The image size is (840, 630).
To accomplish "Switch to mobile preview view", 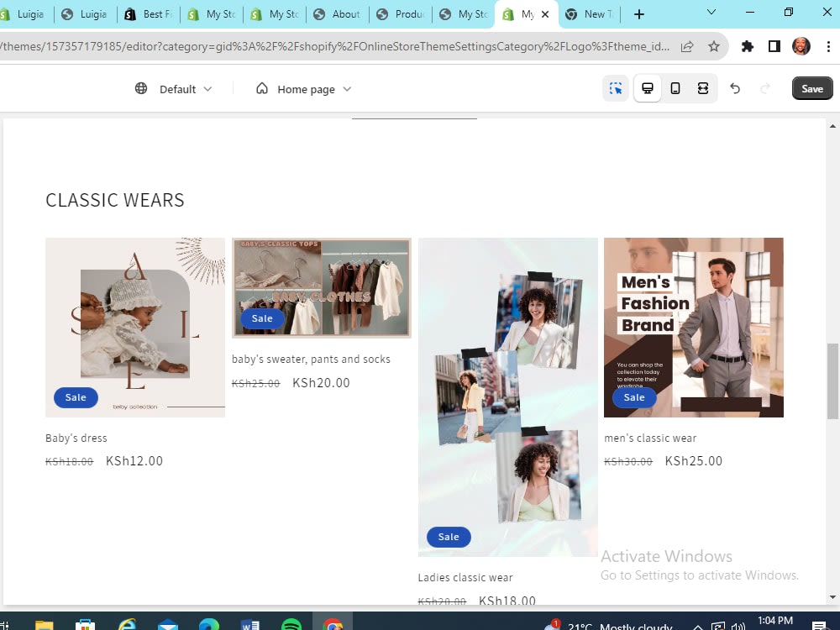I will (675, 88).
